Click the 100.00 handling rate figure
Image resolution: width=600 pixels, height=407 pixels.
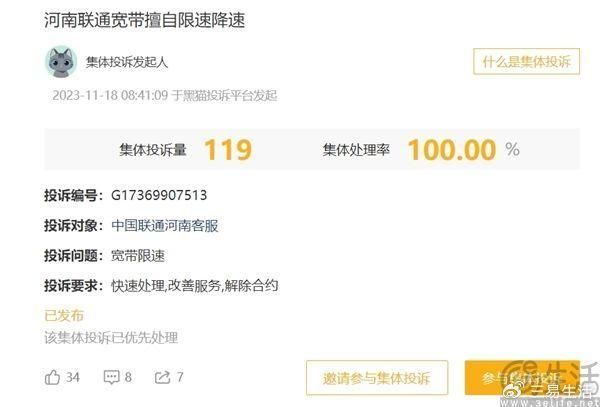452,150
